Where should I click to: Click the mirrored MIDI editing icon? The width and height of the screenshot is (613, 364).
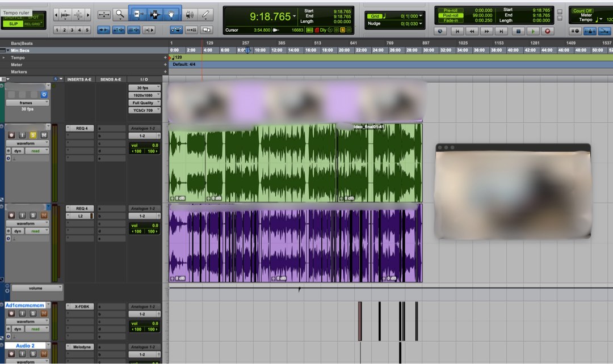click(191, 29)
